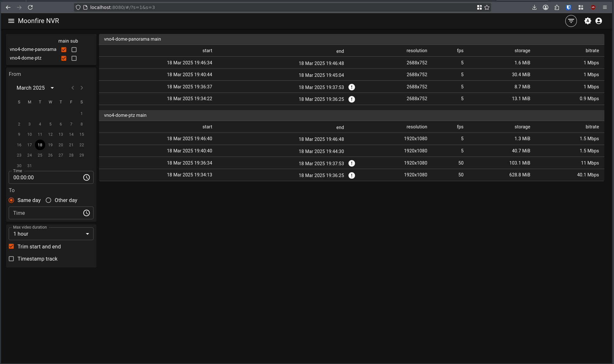
Task: Switch the theme brightness mode icon
Action: [587, 21]
